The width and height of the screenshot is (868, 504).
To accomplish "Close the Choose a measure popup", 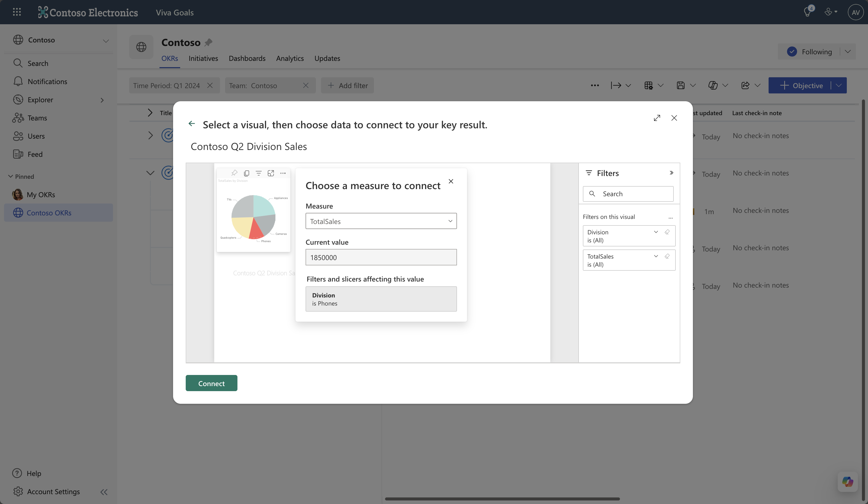I will pos(451,181).
